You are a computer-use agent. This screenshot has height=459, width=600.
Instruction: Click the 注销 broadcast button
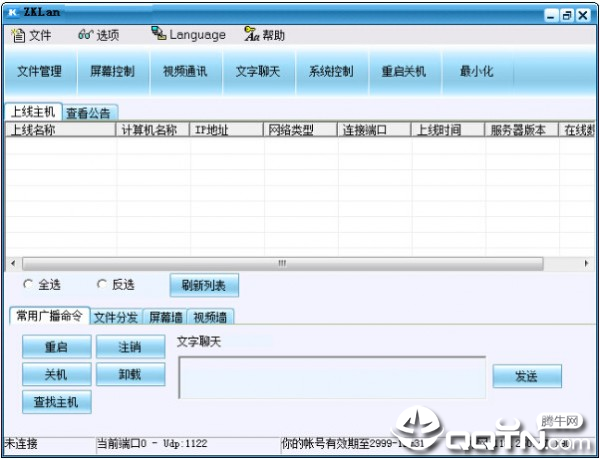(130, 347)
